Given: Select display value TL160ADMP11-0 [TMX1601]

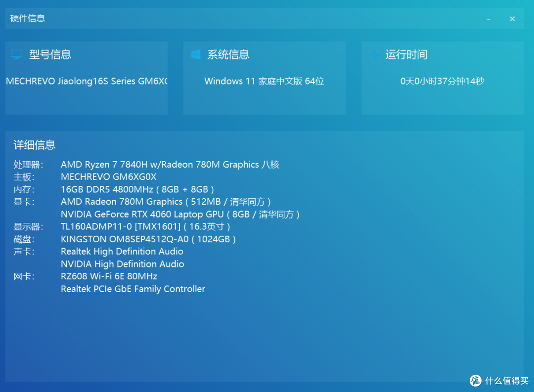Looking at the screenshot, I should tap(145, 226).
